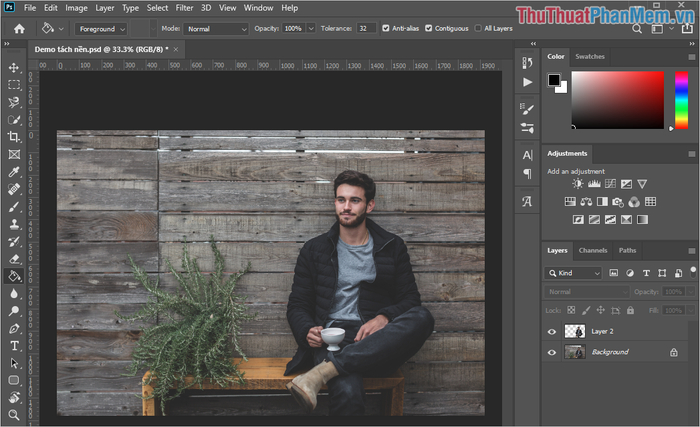700x427 pixels.
Task: Open the Image menu
Action: point(76,8)
